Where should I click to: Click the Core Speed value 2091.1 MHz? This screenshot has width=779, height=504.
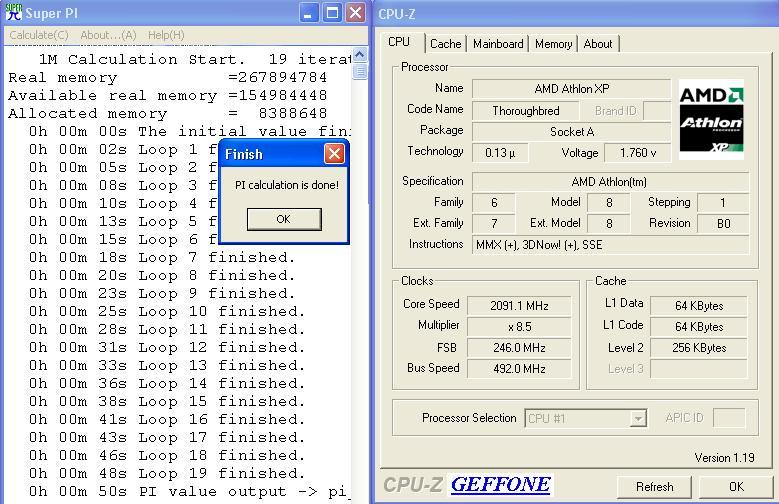[x=519, y=306]
